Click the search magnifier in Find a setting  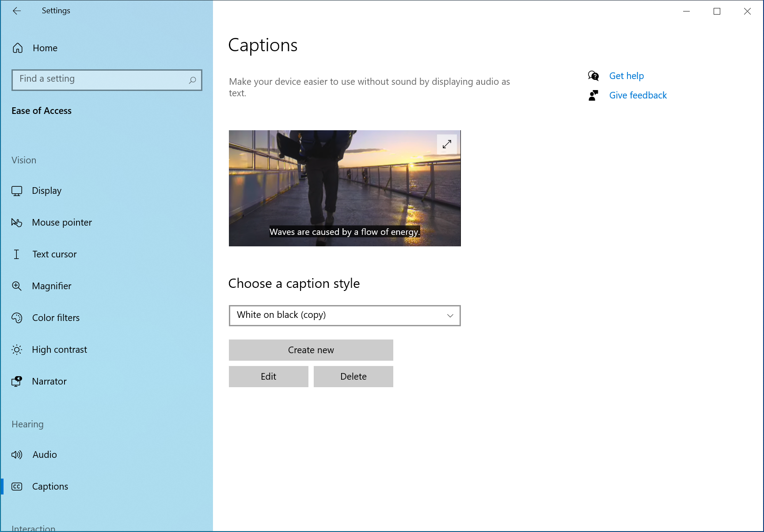coord(192,80)
